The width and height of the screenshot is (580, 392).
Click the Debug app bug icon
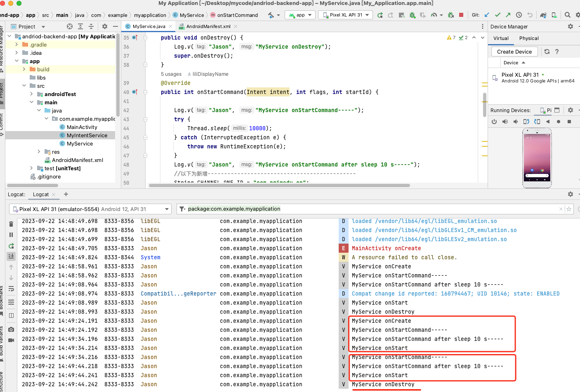pos(412,15)
